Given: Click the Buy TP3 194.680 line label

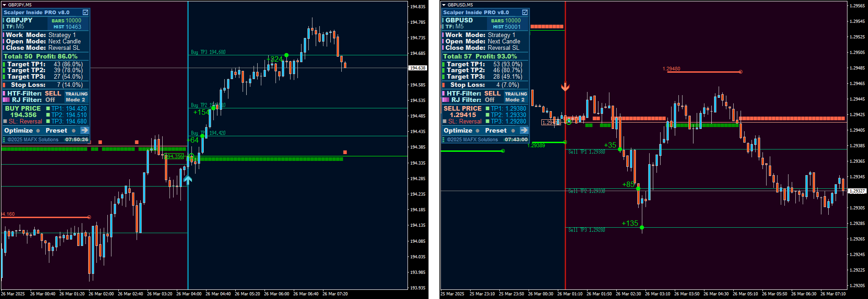Looking at the screenshot, I should point(208,52).
